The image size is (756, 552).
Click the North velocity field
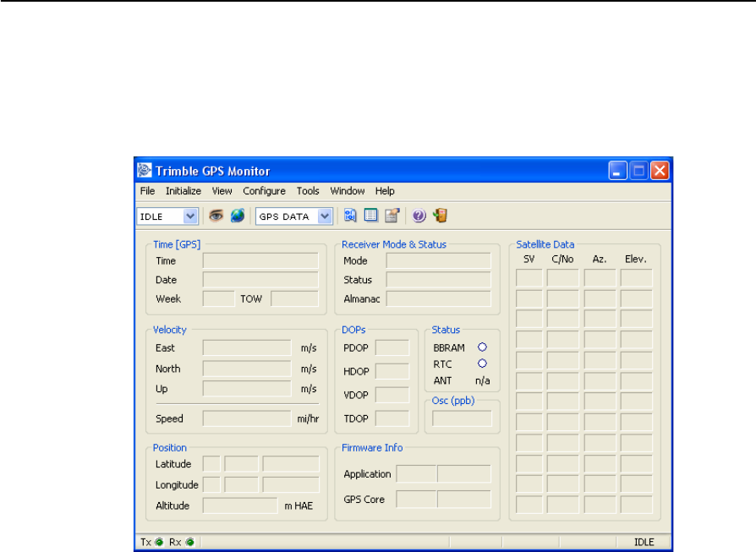click(247, 369)
